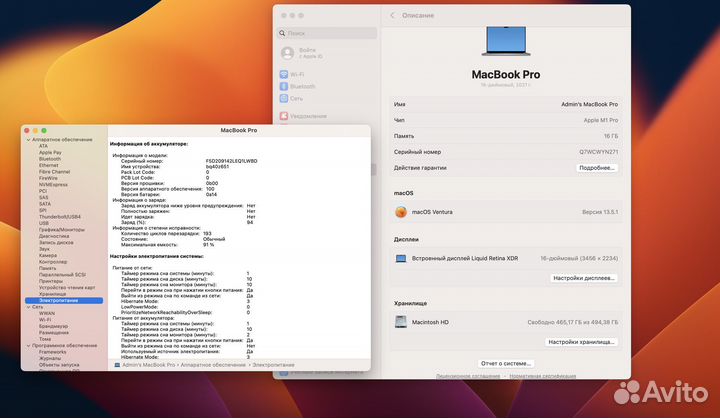This screenshot has width=720, height=418.
Task: Open Нормативная сертификация link
Action: pos(543,376)
